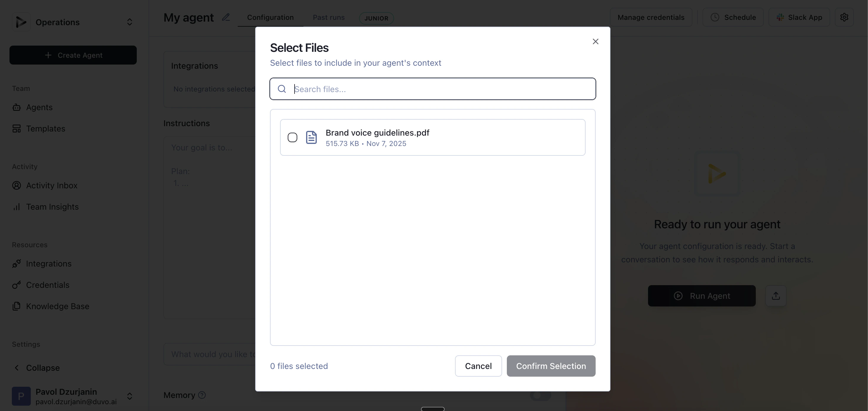Click the JUNIOR badge
Screen dimensions: 868x411
coord(376,18)
